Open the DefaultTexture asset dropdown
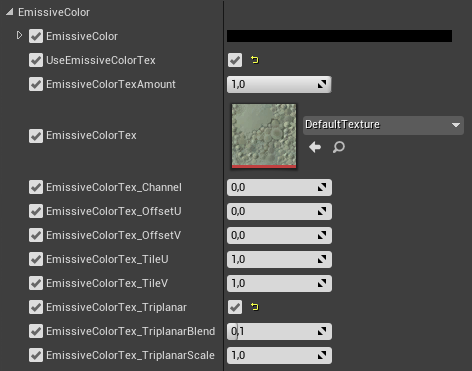The height and width of the screenshot is (371, 472). pyautogui.click(x=383, y=125)
